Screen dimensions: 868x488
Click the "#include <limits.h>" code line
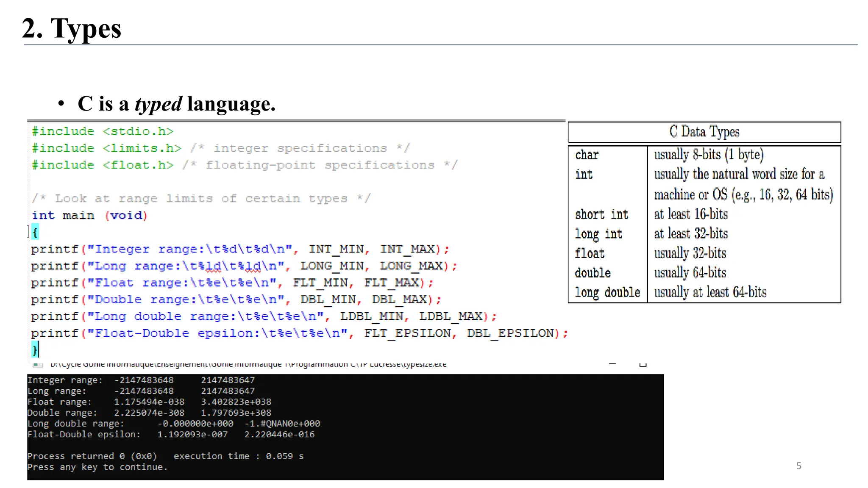coord(221,148)
